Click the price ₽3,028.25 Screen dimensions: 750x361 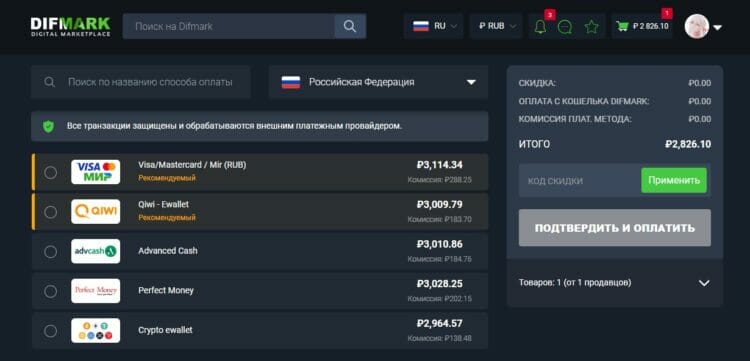click(x=440, y=284)
